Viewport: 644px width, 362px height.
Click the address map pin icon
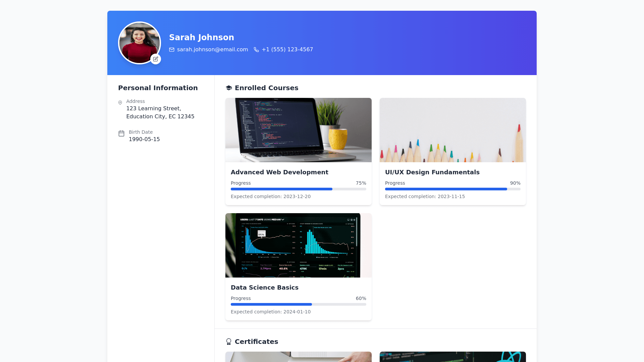pos(120,103)
